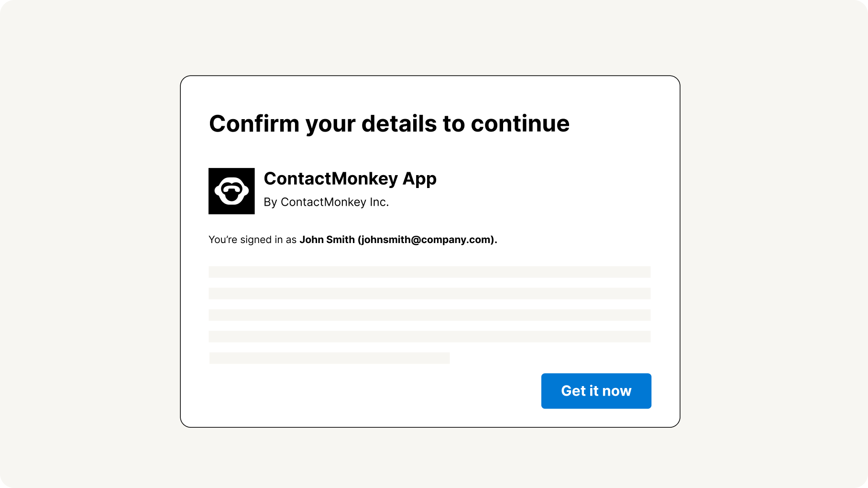The image size is (868, 488).
Task: Click the word continue in the heading
Action: 520,124
